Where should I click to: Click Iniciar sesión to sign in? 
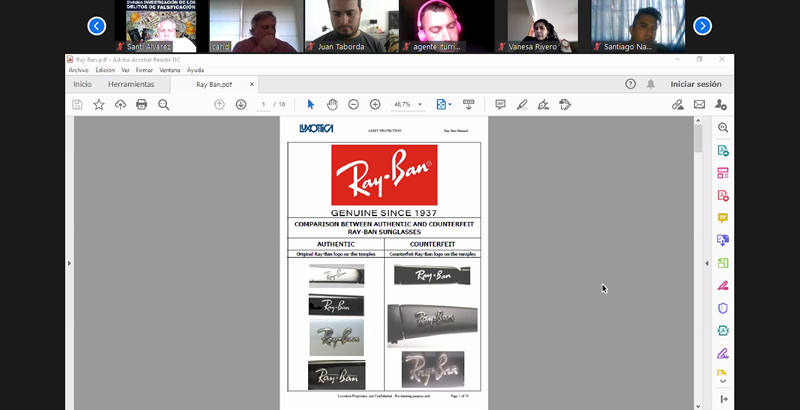(696, 84)
